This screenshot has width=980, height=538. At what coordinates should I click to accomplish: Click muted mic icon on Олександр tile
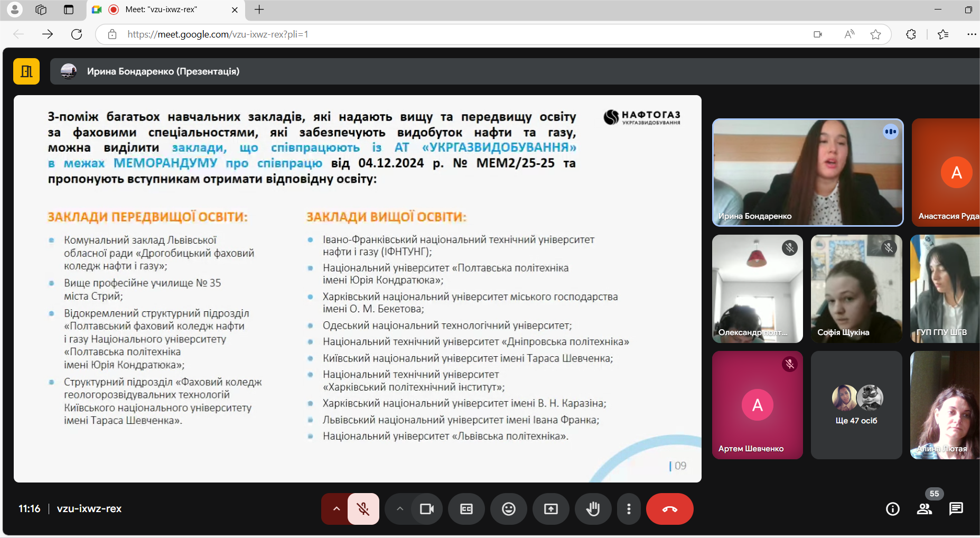click(790, 248)
